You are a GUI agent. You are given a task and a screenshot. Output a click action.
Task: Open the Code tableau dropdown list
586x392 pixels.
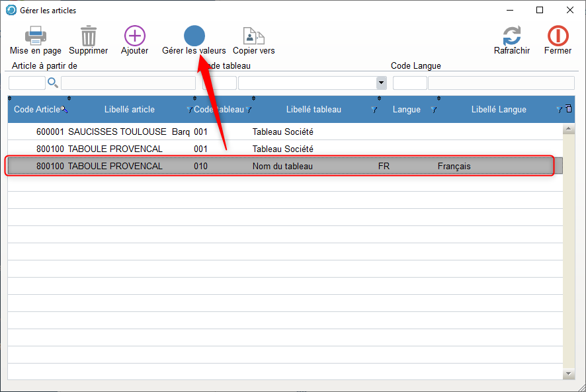coord(381,83)
